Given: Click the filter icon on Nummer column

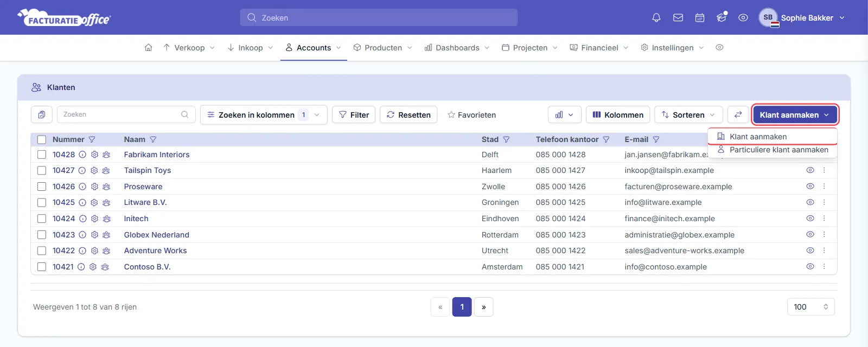Looking at the screenshot, I should click(92, 139).
